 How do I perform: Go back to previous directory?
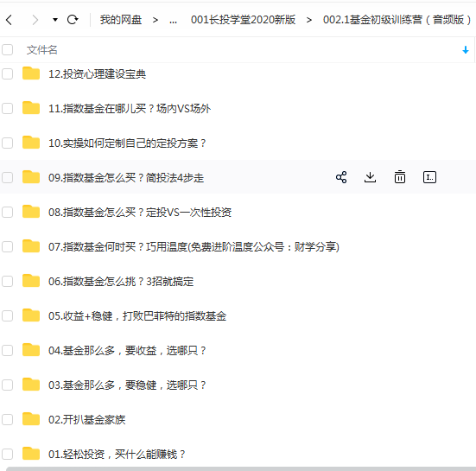[10, 20]
